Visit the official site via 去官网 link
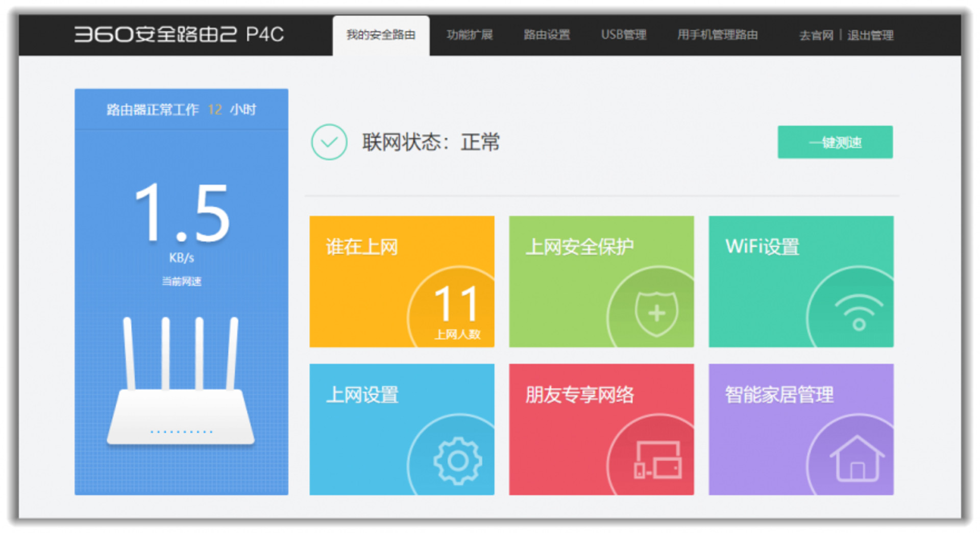 tap(815, 35)
